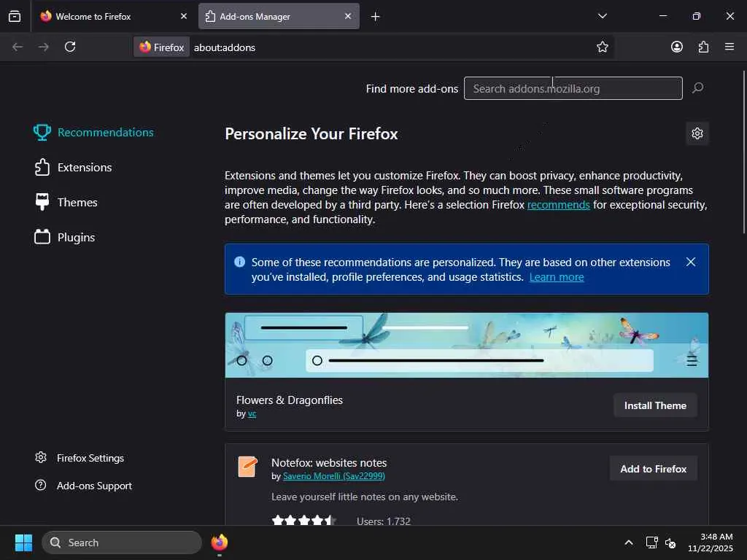Select Extensions in the sidebar
Viewport: 747px width, 560px height.
pyautogui.click(x=73, y=168)
